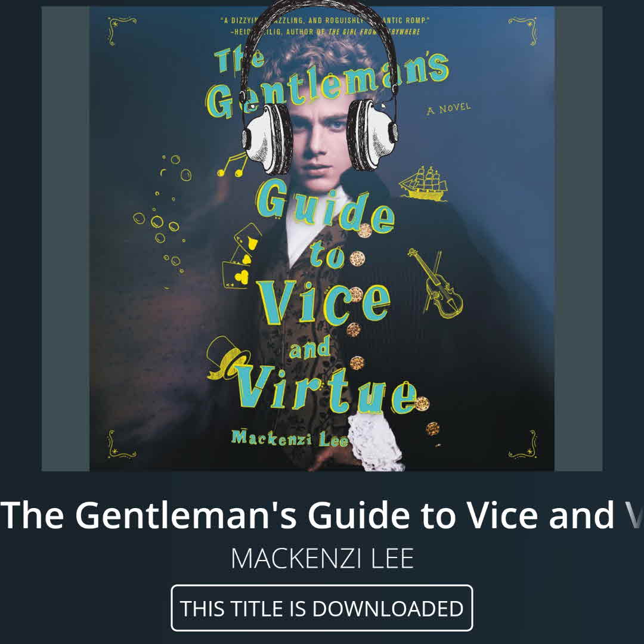Open the MACKENZI LEE author link

[322, 558]
